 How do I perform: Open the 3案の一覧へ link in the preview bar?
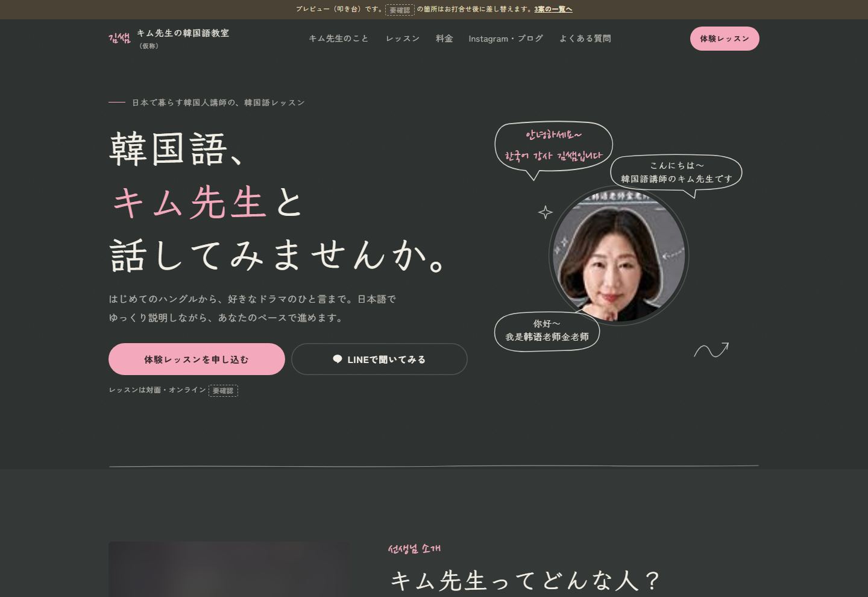553,9
